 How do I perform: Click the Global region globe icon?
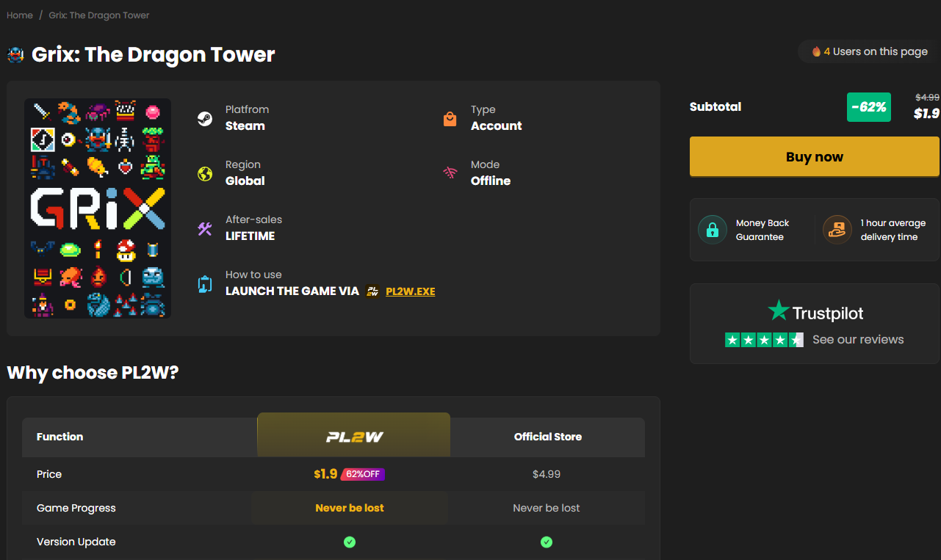(205, 173)
